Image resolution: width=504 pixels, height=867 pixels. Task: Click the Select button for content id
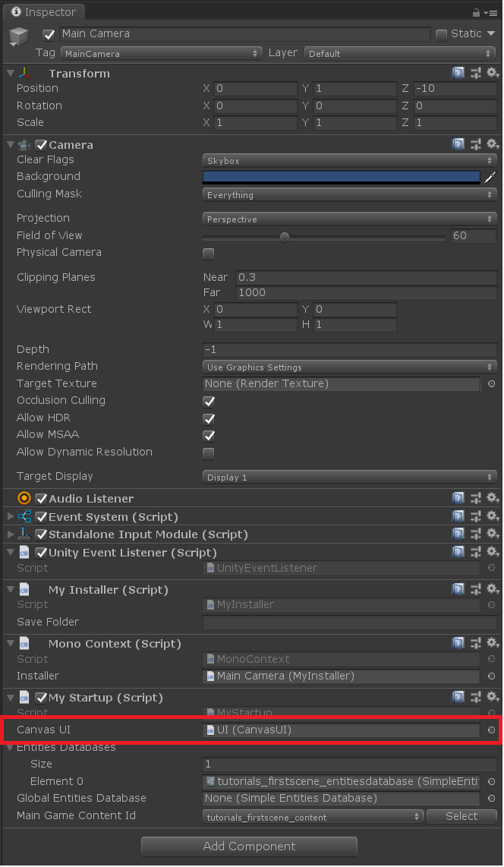pos(461,816)
